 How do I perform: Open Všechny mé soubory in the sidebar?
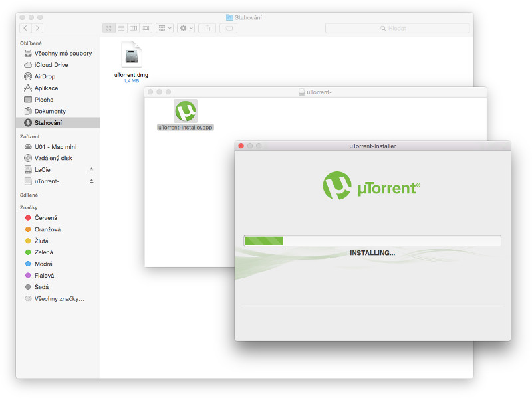58,54
